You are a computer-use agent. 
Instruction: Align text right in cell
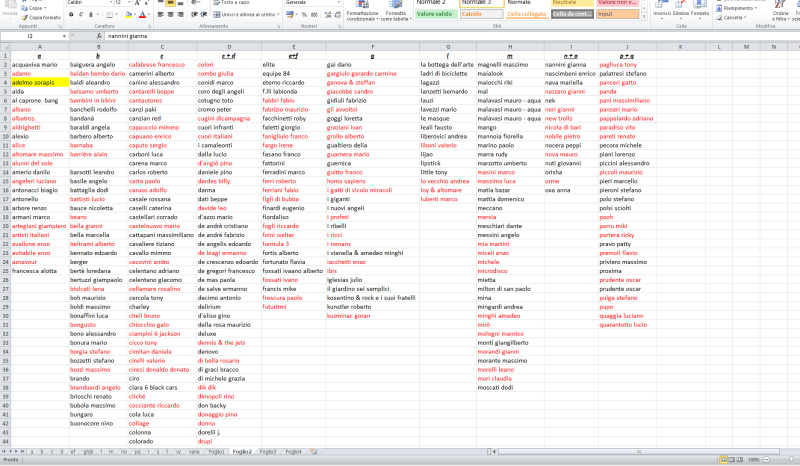click(x=180, y=15)
